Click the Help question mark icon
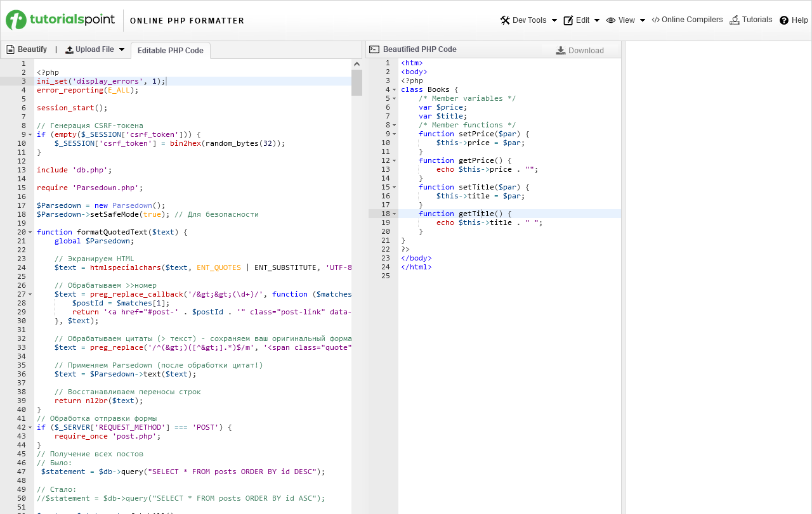 tap(784, 20)
